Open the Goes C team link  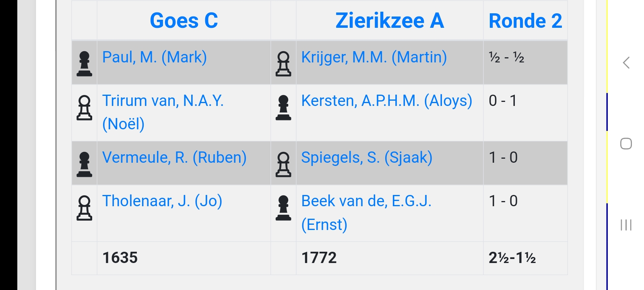coord(184,21)
